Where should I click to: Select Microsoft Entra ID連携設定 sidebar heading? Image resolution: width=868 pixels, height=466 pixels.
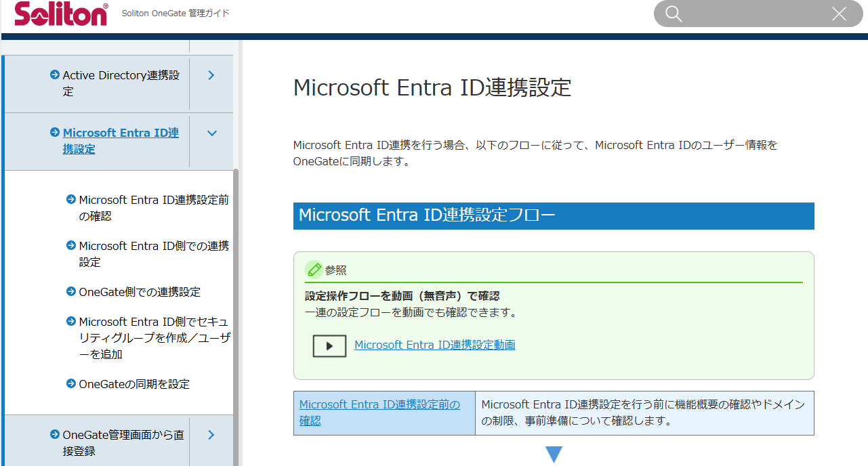click(x=121, y=141)
